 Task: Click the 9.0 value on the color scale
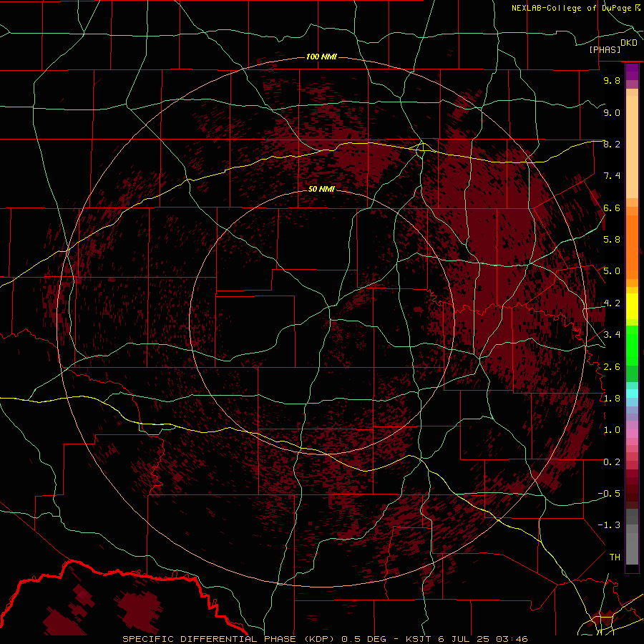(x=612, y=112)
